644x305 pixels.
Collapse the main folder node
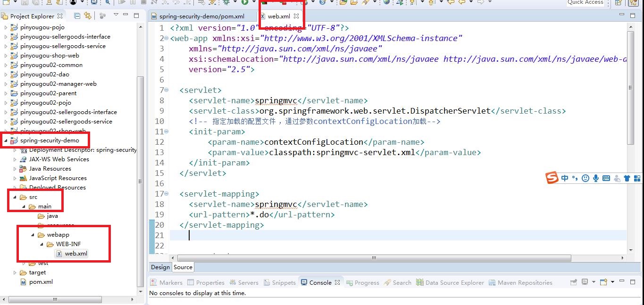point(24,206)
